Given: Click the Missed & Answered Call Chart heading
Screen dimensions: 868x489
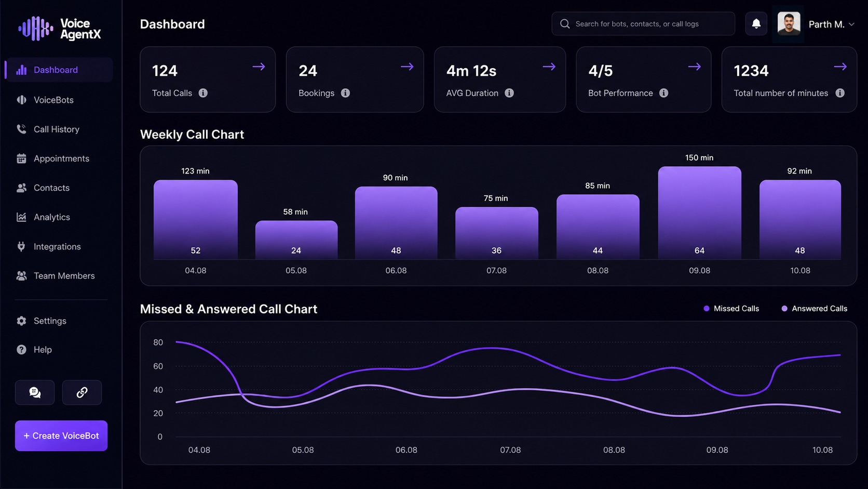Looking at the screenshot, I should (228, 309).
